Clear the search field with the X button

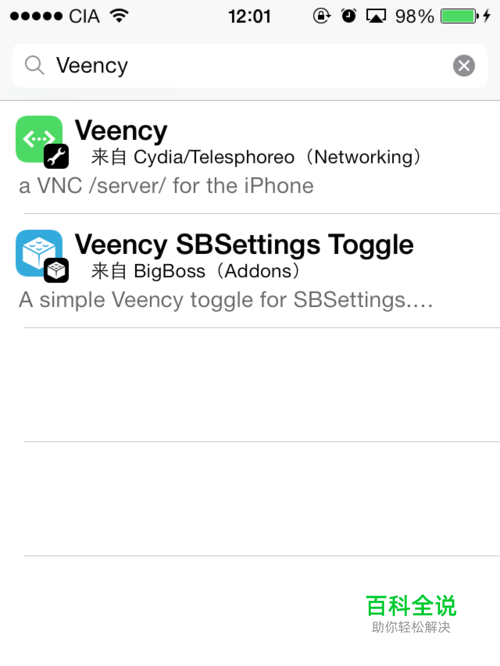[x=464, y=66]
